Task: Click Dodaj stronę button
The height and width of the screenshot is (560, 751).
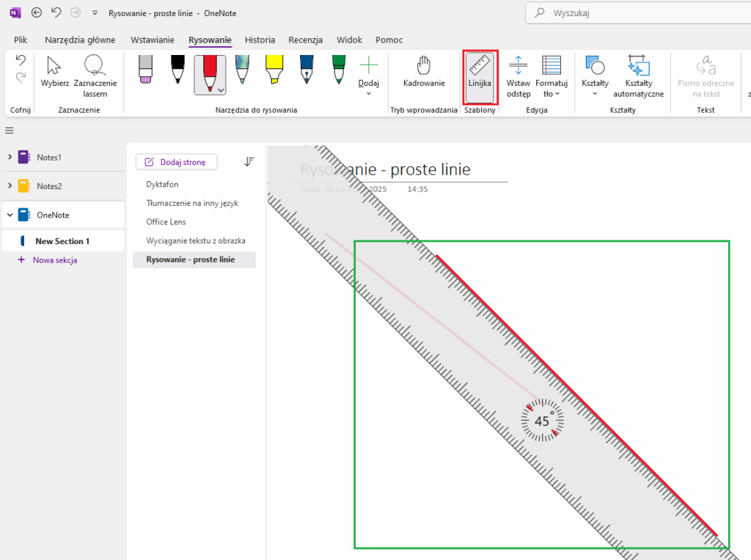Action: [x=176, y=162]
